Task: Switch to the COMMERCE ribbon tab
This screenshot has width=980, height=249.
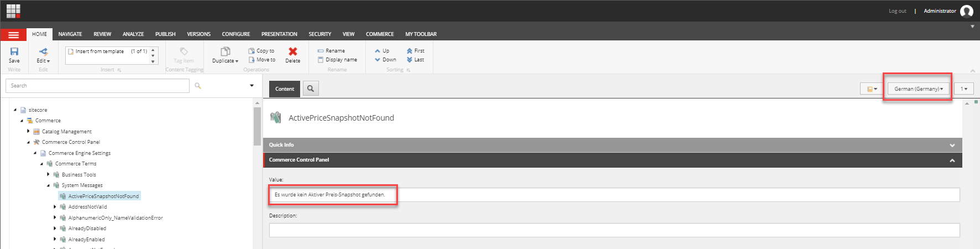Action: click(x=380, y=34)
